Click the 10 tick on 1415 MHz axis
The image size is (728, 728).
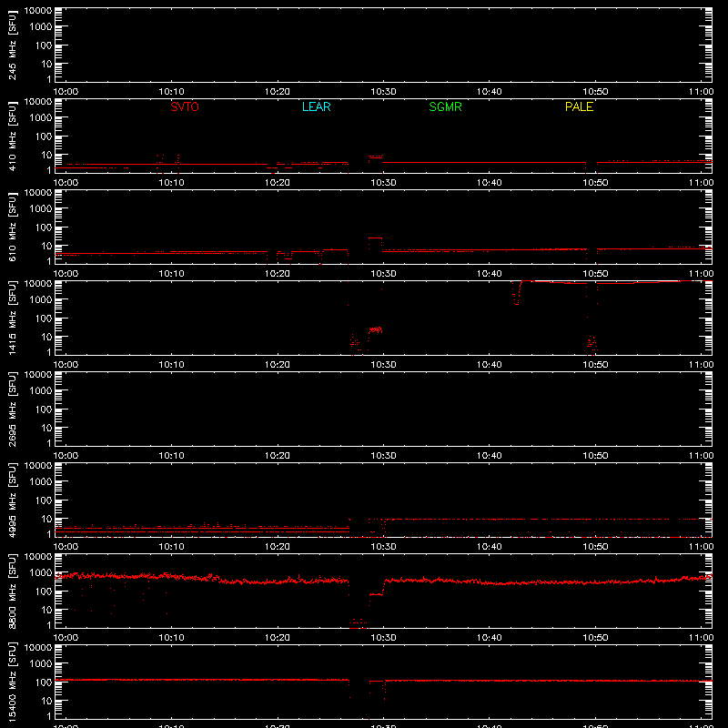[x=46, y=337]
